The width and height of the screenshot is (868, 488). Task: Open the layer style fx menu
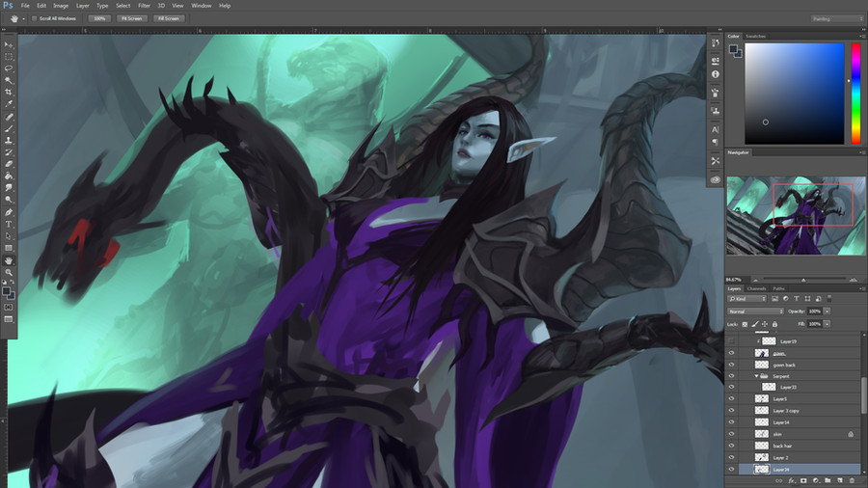(791, 481)
